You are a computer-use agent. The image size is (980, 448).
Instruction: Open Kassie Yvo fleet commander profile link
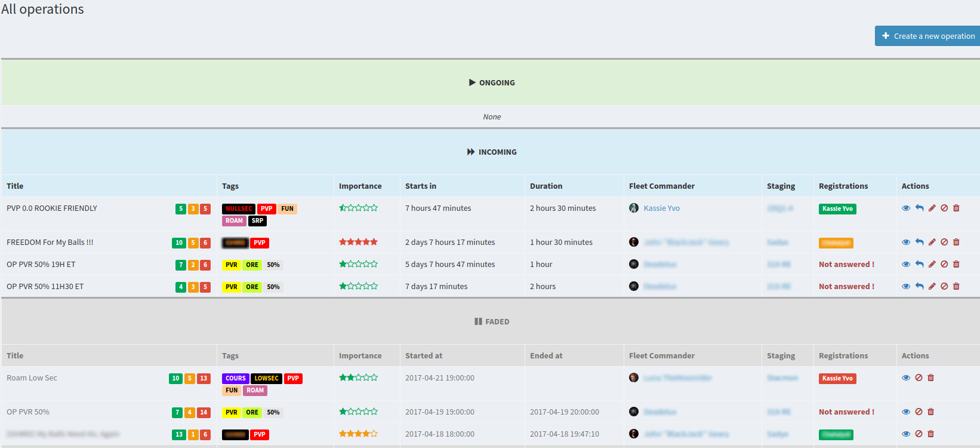pyautogui.click(x=661, y=208)
